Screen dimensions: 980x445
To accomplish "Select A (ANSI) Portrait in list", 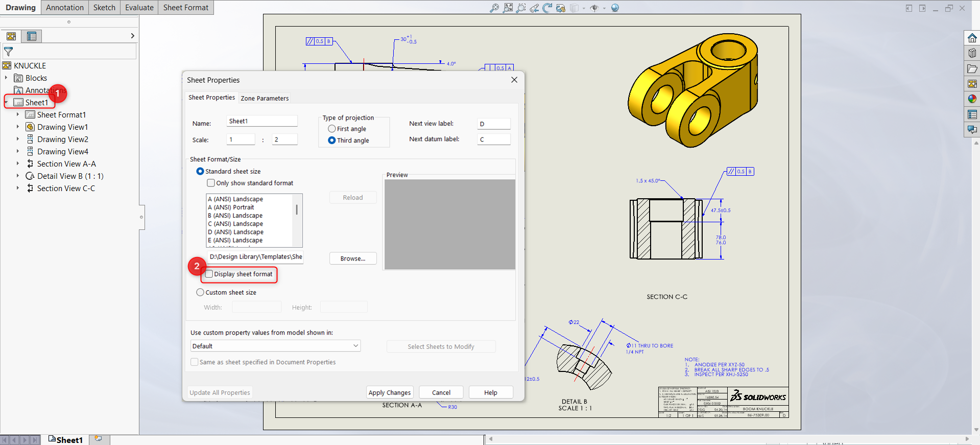I will pos(231,207).
